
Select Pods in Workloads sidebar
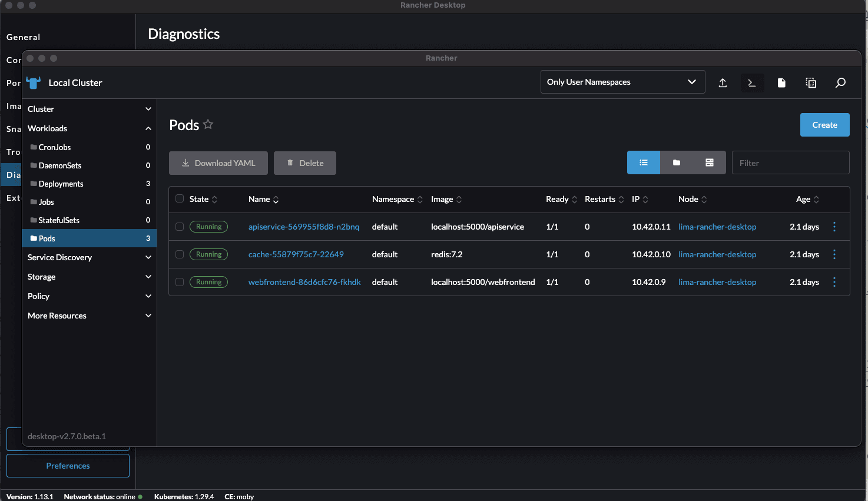pos(90,238)
